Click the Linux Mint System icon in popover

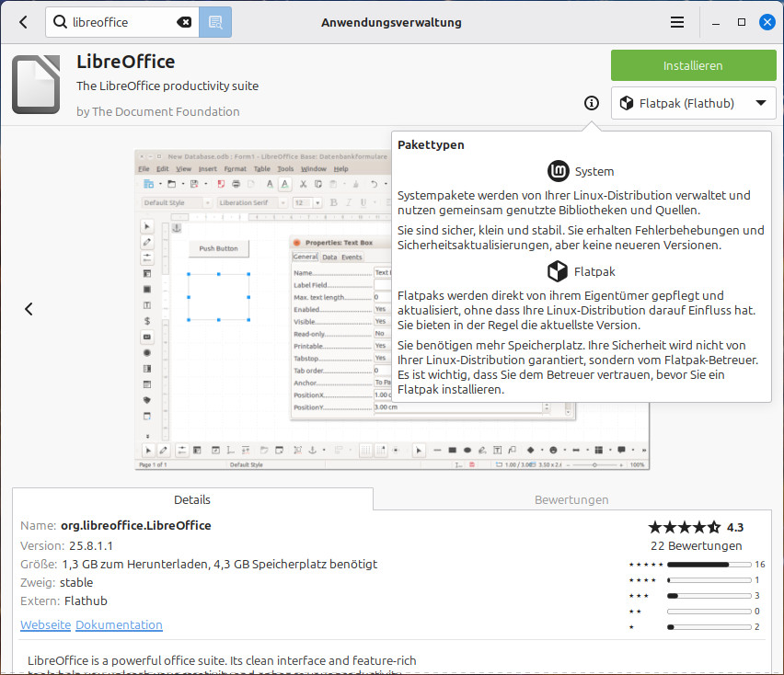click(559, 171)
